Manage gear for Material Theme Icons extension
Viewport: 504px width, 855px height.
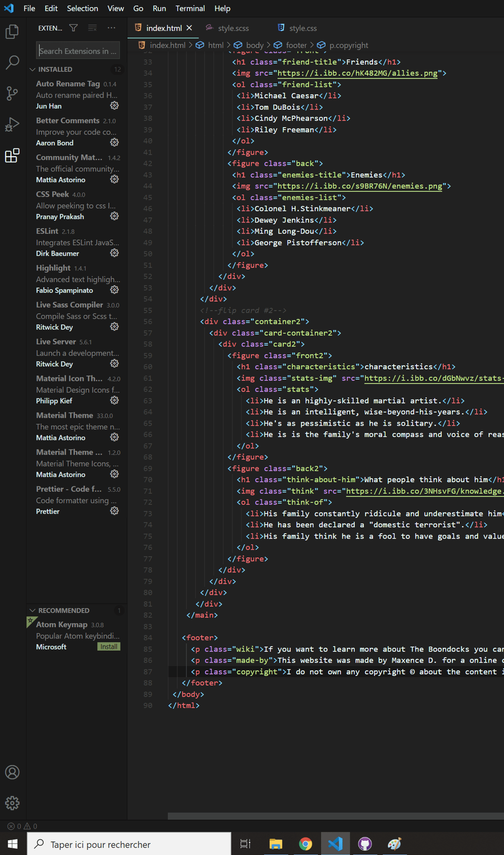pyautogui.click(x=114, y=474)
